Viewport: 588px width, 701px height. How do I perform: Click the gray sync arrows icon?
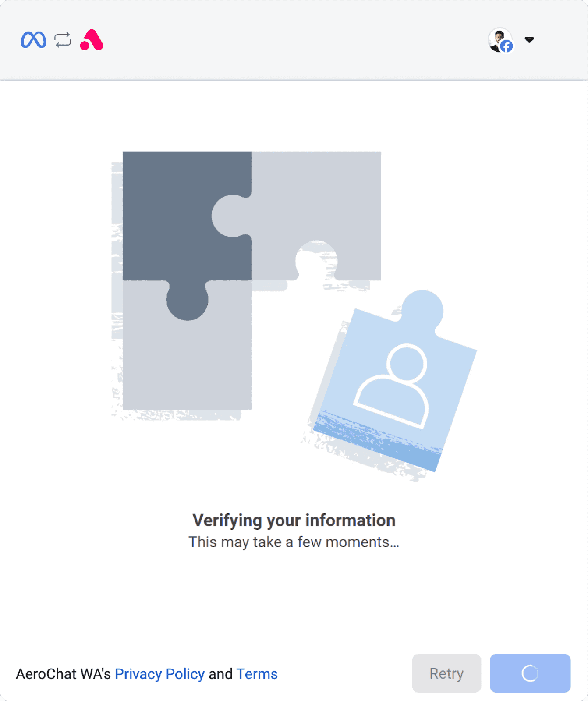click(x=63, y=40)
